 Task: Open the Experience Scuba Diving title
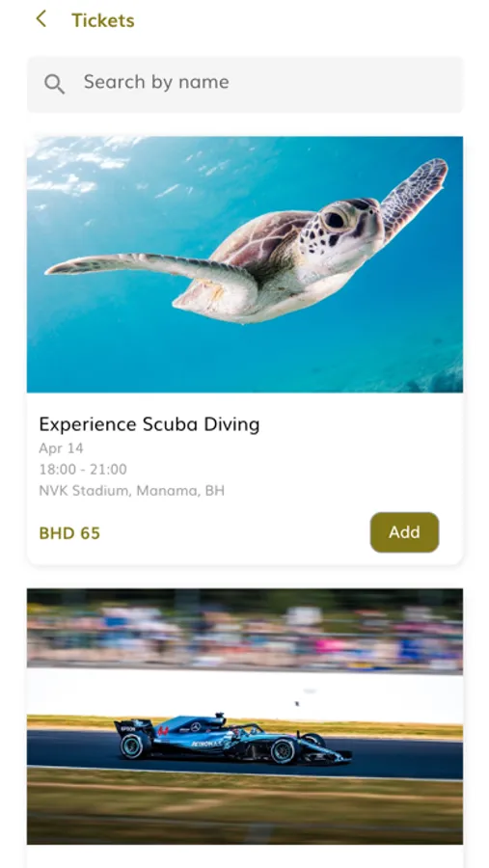(149, 424)
